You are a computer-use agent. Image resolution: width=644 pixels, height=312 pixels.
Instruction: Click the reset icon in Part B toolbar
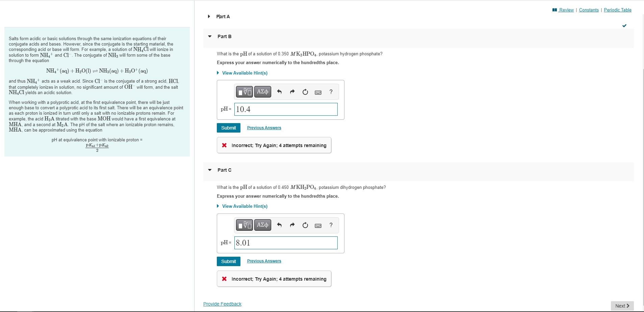point(305,92)
